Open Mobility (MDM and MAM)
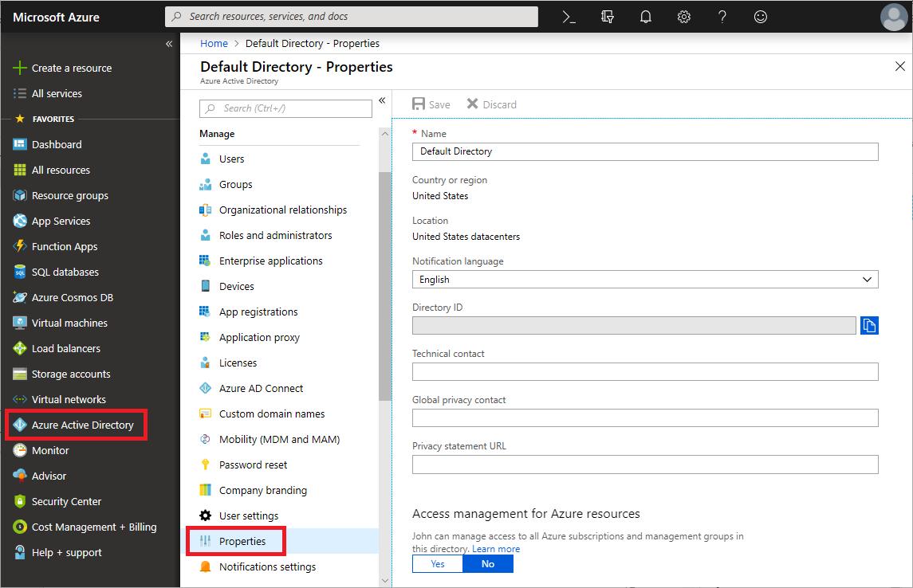913x588 pixels. 280,439
